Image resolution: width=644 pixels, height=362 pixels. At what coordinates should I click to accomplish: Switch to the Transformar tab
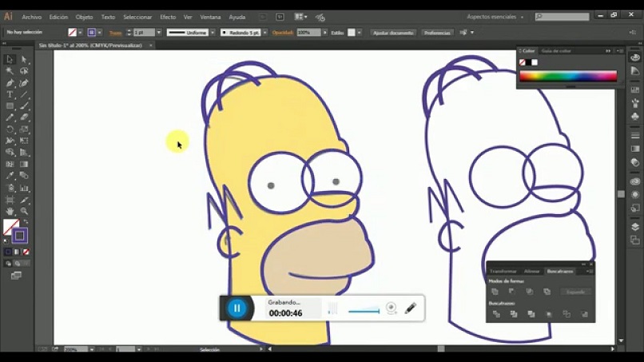tap(503, 271)
